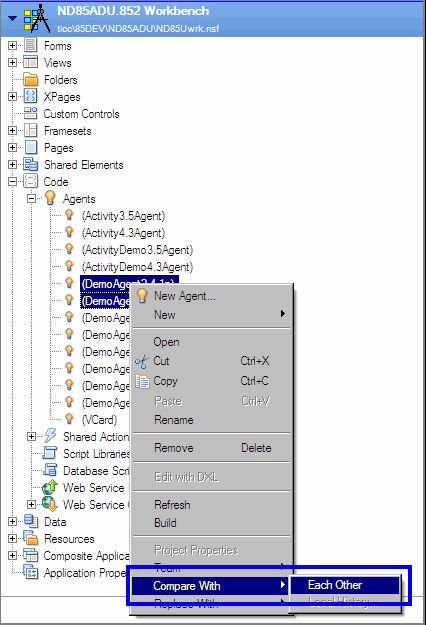
Task: Click the Folders icon
Action: pyautogui.click(x=30, y=79)
